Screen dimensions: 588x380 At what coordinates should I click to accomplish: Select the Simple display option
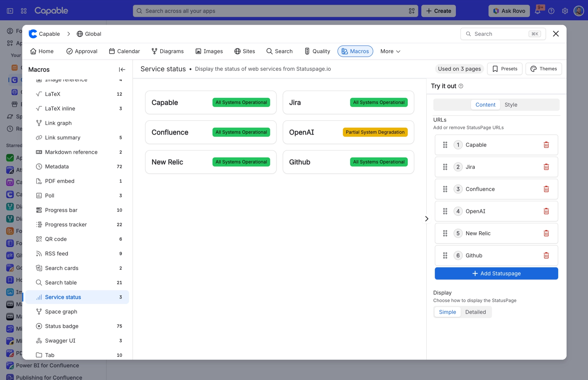(447, 312)
